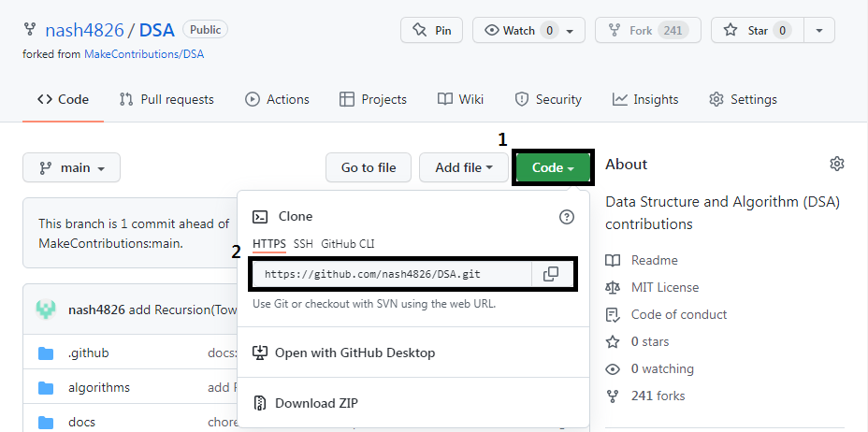
Task: Expand the Star lists dropdown arrow
Action: pos(819,31)
